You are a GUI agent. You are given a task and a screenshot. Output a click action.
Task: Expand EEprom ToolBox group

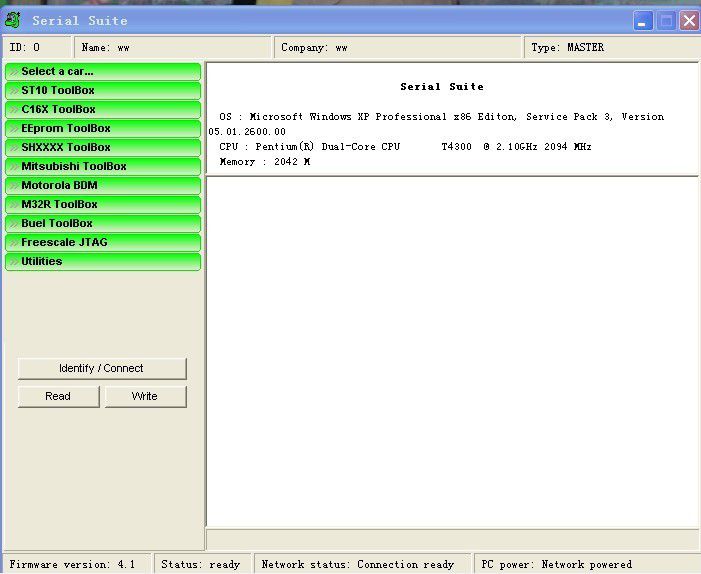103,128
